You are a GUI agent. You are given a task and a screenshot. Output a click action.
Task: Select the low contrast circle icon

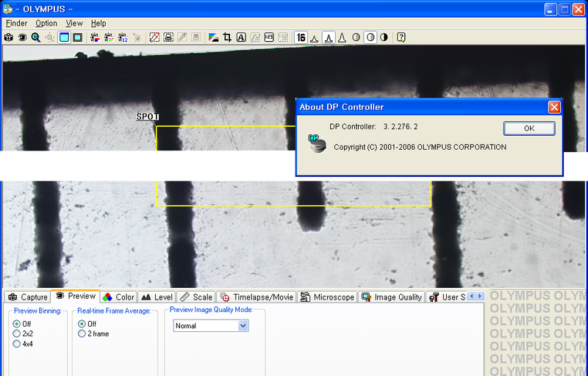click(x=356, y=37)
